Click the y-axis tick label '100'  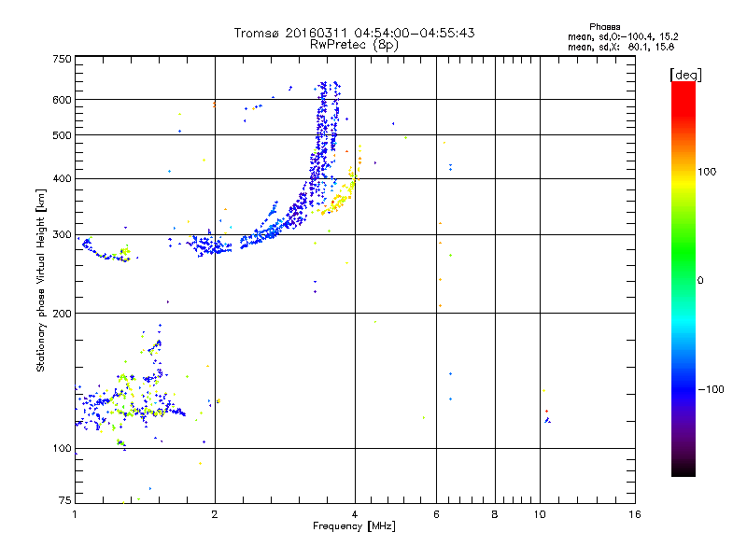pos(62,449)
